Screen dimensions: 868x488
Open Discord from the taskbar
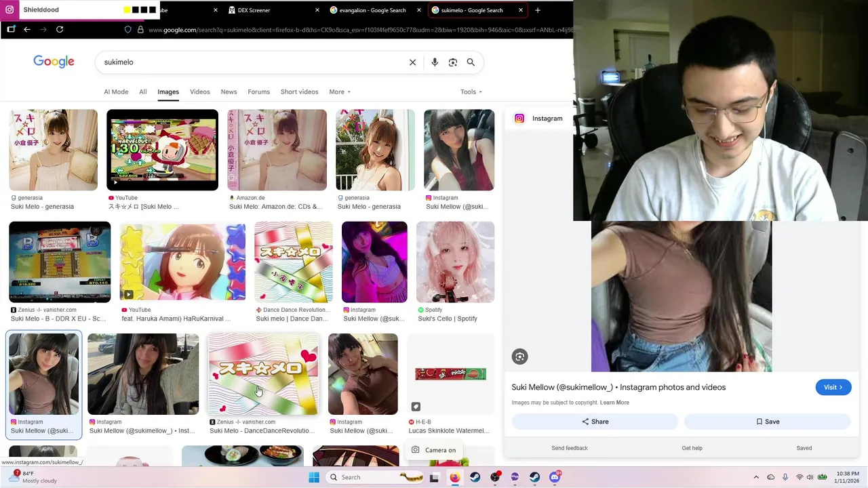(x=555, y=477)
